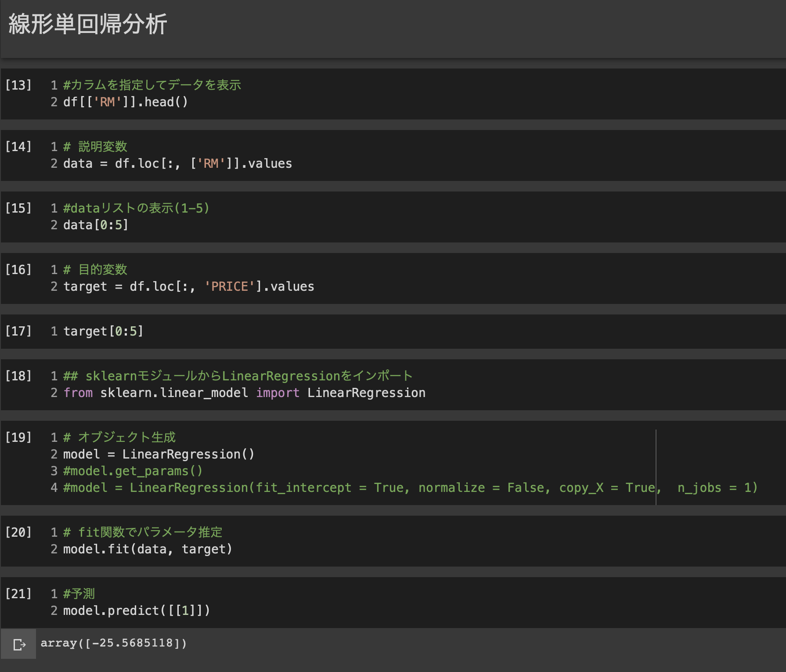The height and width of the screenshot is (672, 786).
Task: Run cell [21] via its execution counter
Action: tap(18, 593)
